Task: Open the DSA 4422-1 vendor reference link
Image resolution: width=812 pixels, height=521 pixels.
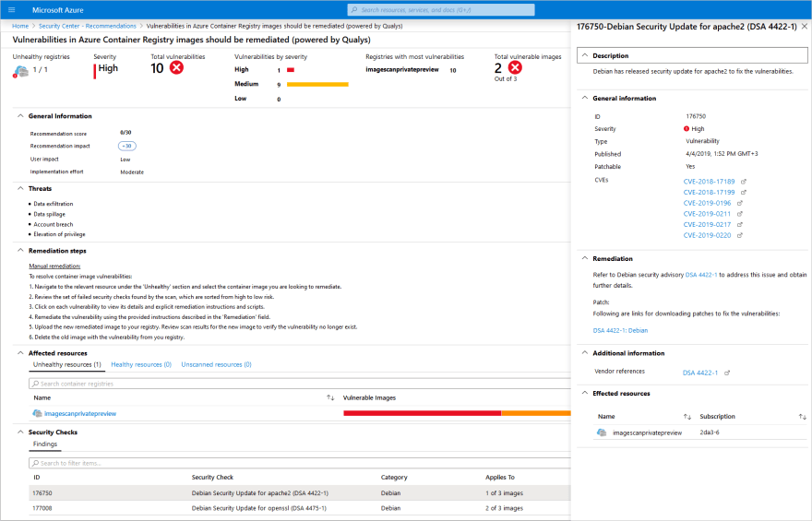Action: tap(700, 373)
